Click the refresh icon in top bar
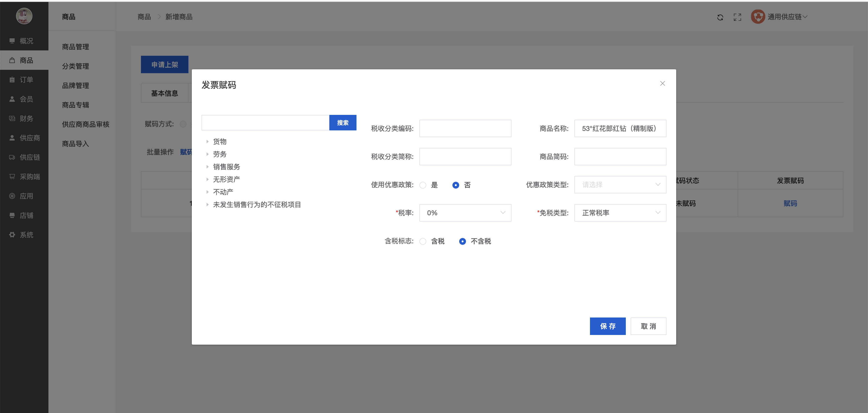Screen dimensions: 868x413 720,17
